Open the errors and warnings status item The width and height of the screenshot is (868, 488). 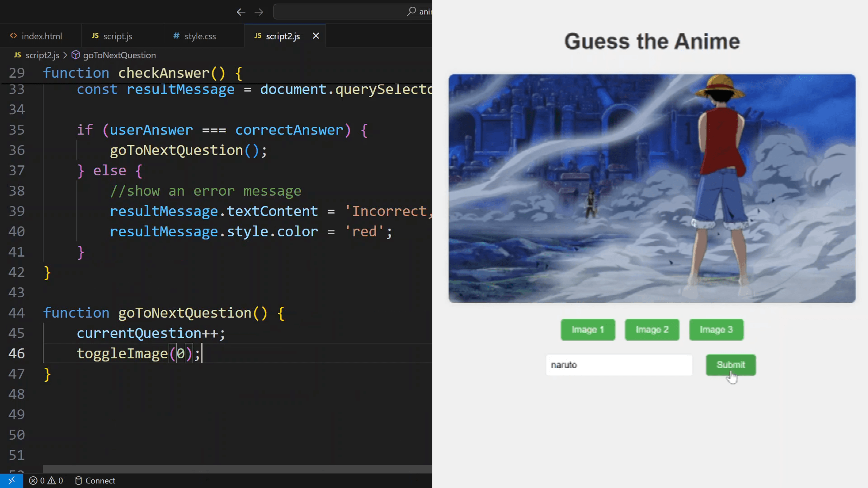(46, 480)
